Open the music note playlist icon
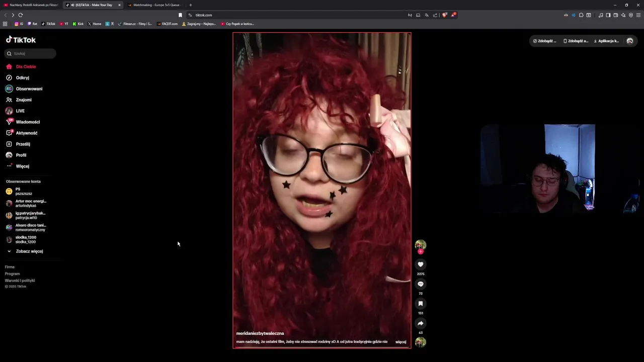 601,15
